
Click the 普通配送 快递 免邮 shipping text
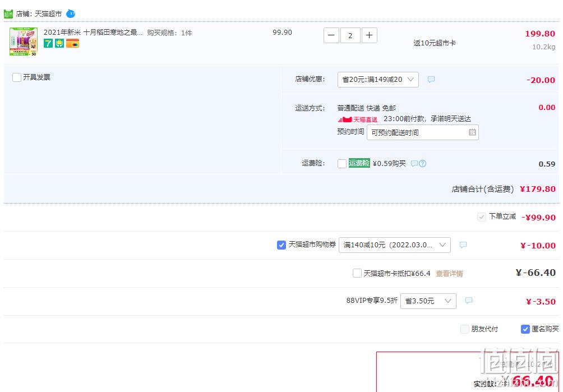(366, 108)
